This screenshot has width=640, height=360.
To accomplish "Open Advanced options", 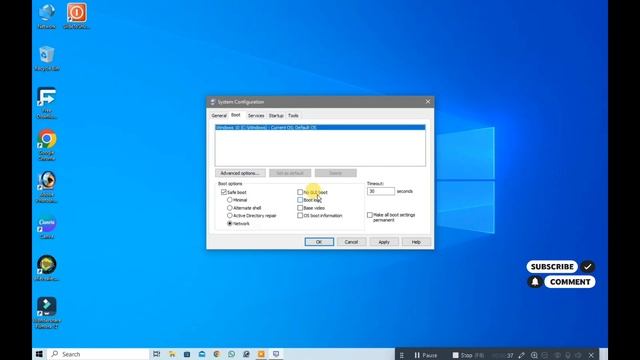I will [x=240, y=173].
